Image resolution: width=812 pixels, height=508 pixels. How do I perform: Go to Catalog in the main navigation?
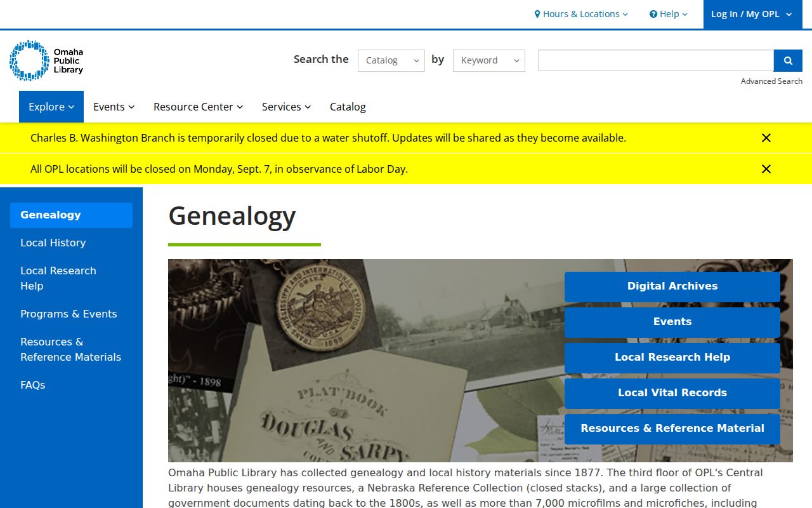348,107
